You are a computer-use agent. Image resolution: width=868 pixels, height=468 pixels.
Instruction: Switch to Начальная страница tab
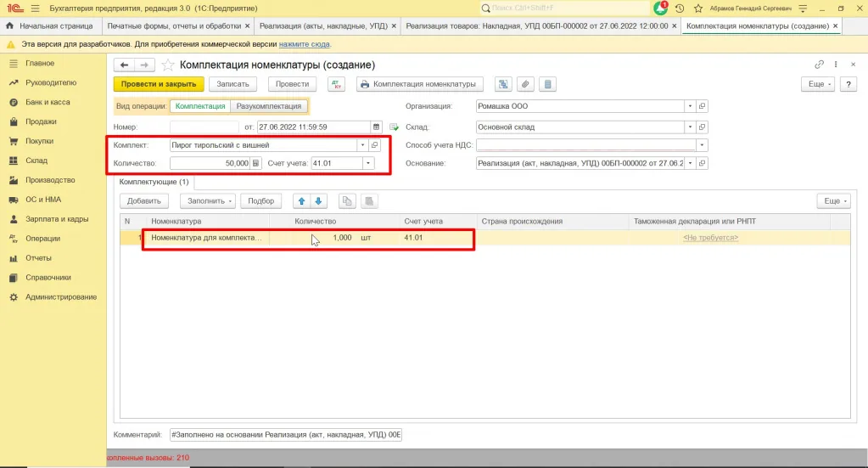[x=48, y=26]
